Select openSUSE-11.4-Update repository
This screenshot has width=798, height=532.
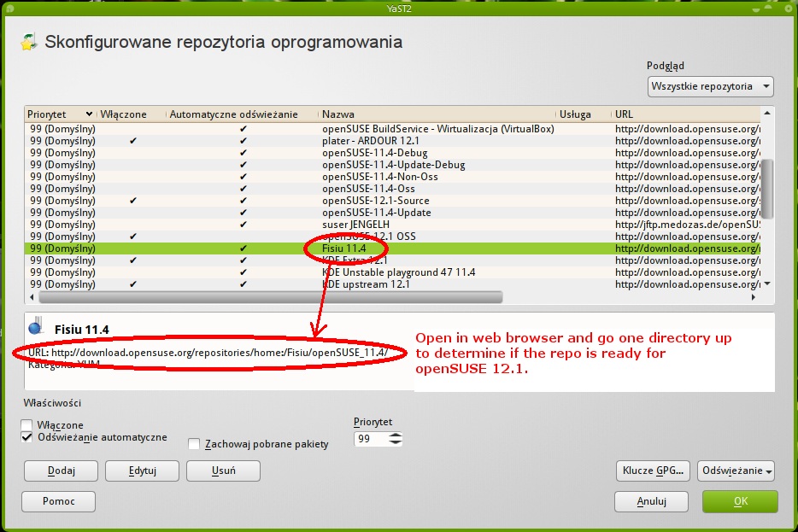tap(392, 213)
